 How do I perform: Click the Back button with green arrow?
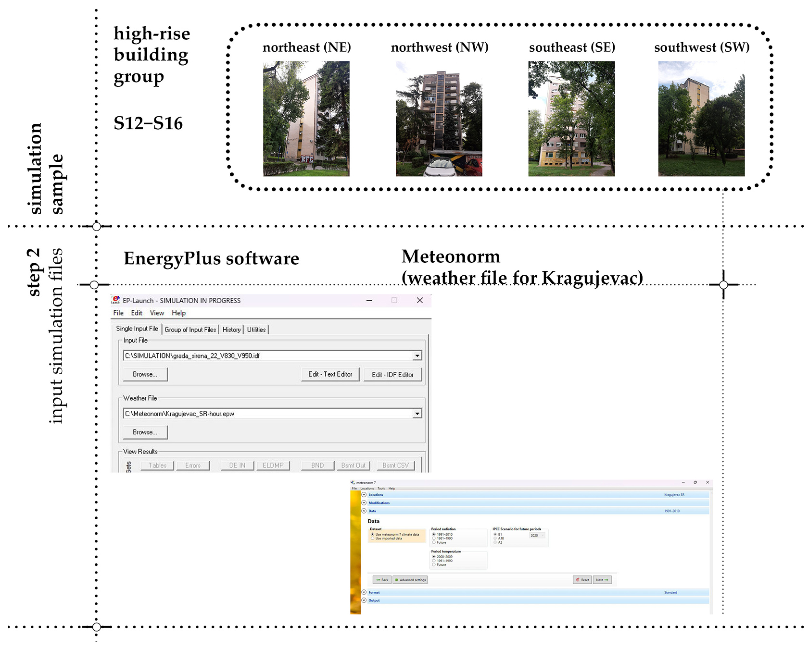click(382, 580)
